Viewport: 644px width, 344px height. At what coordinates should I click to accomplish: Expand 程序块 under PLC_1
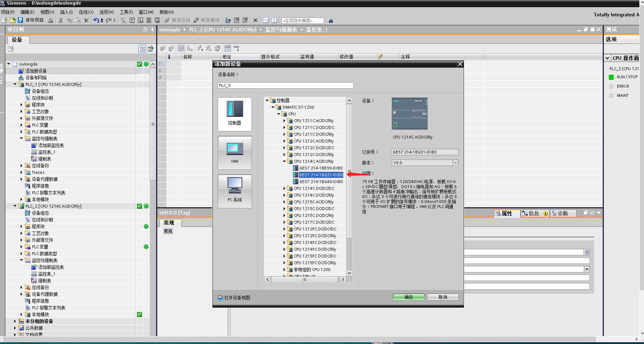pyautogui.click(x=21, y=105)
